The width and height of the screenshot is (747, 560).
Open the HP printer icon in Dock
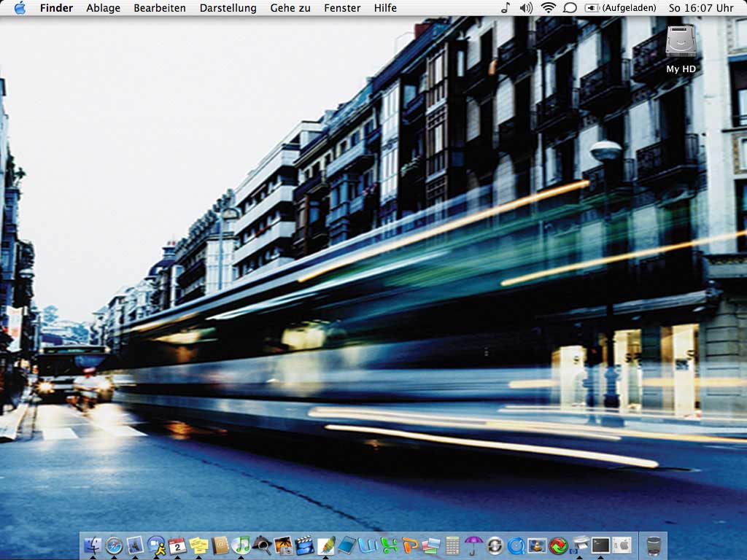pyautogui.click(x=579, y=545)
